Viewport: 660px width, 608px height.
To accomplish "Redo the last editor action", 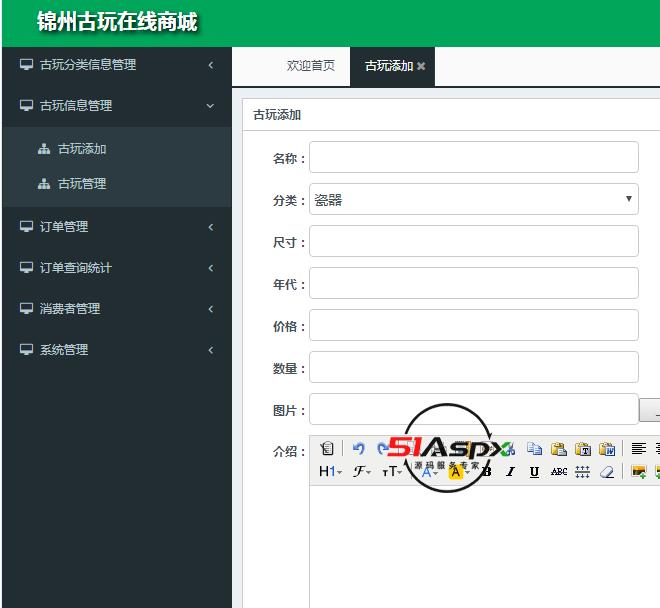I will [x=383, y=448].
